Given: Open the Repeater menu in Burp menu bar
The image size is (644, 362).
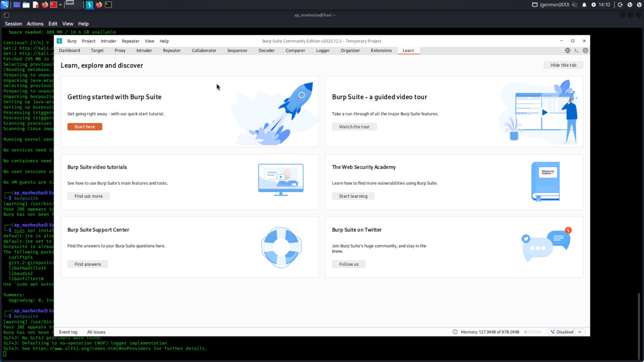Looking at the screenshot, I should click(x=130, y=41).
